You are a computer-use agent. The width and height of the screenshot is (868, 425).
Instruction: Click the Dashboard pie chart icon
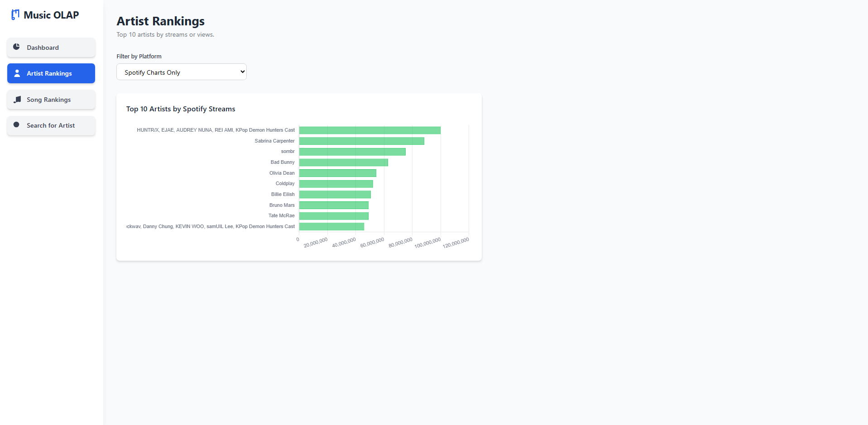tap(17, 47)
